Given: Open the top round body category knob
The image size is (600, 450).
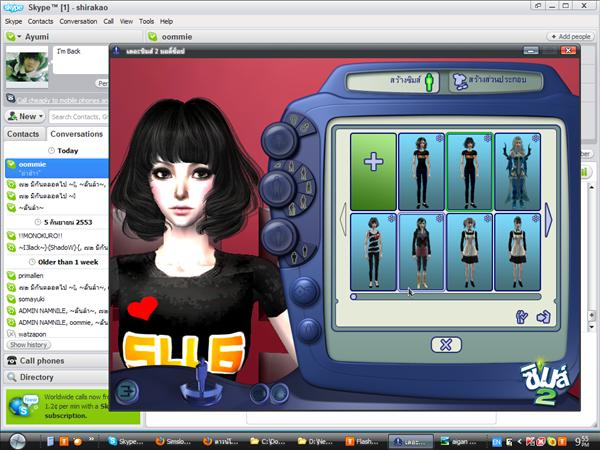Looking at the screenshot, I should tap(279, 140).
